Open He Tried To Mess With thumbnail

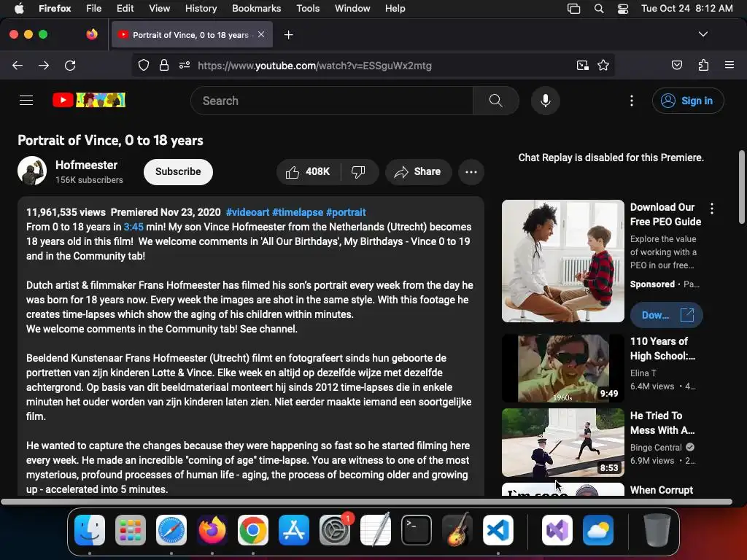(x=562, y=443)
